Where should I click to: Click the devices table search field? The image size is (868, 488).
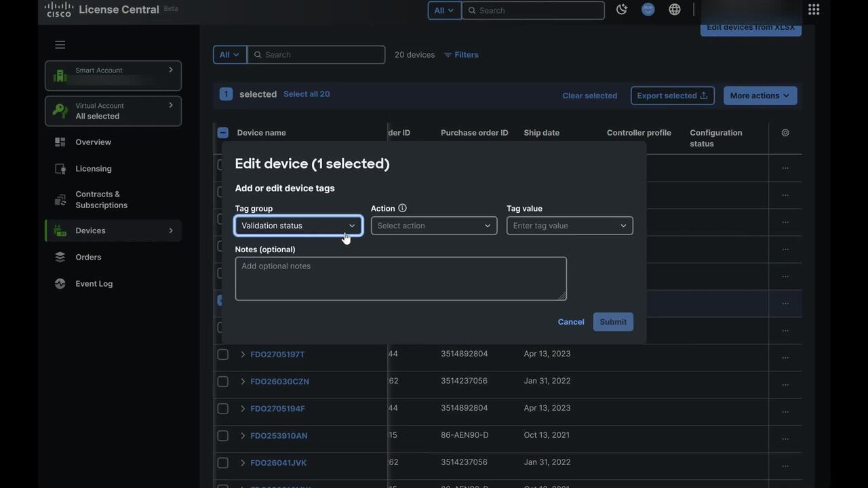click(316, 55)
